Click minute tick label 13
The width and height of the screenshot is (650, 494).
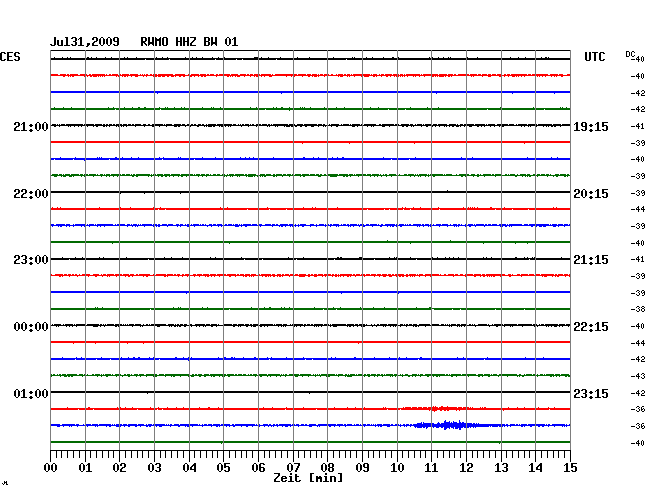501,468
